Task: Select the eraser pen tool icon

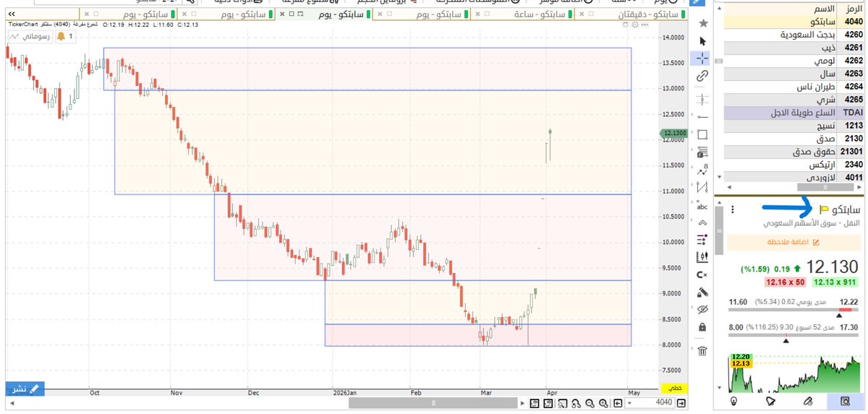Action: tap(702, 292)
